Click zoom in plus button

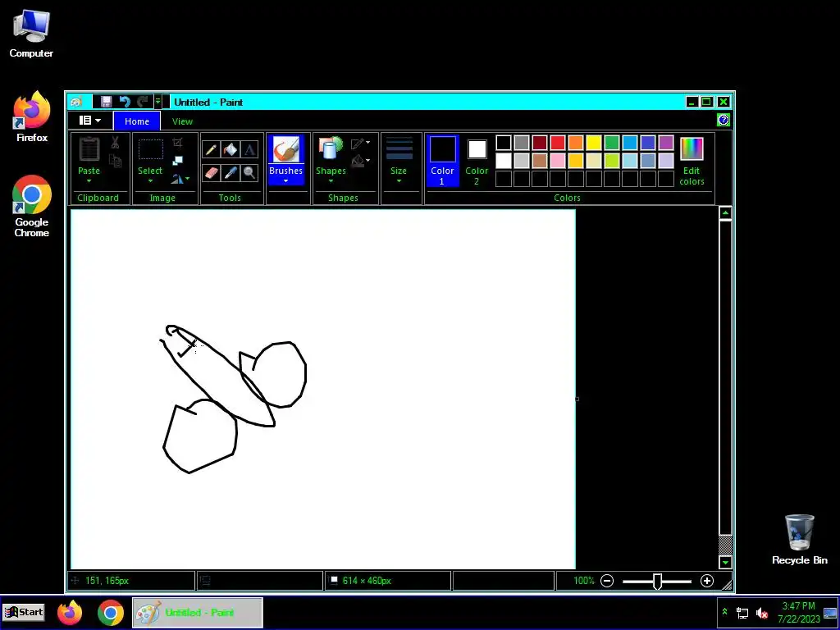(x=706, y=581)
